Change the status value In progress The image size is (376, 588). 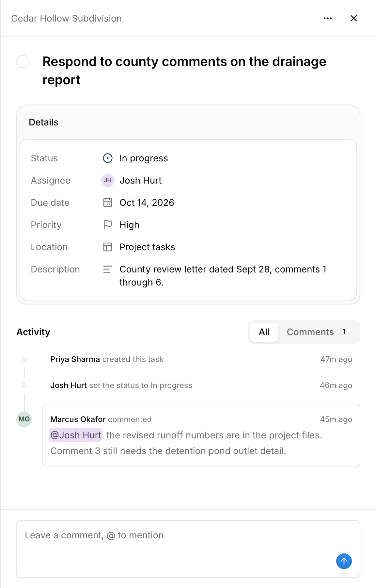tap(144, 158)
